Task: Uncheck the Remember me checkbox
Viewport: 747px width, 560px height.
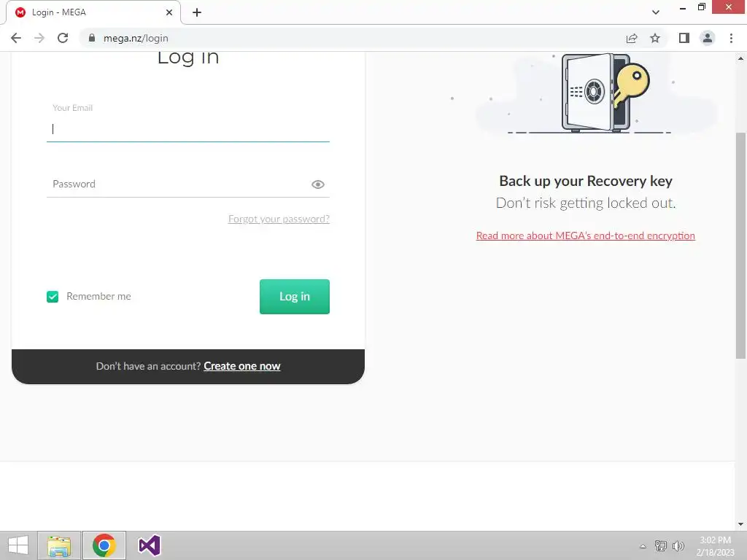Action: [53, 297]
